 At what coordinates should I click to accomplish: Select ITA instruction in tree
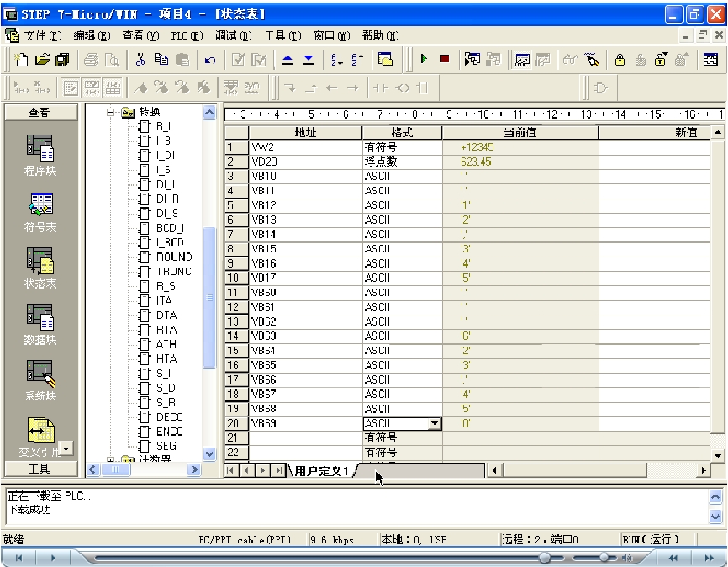164,300
